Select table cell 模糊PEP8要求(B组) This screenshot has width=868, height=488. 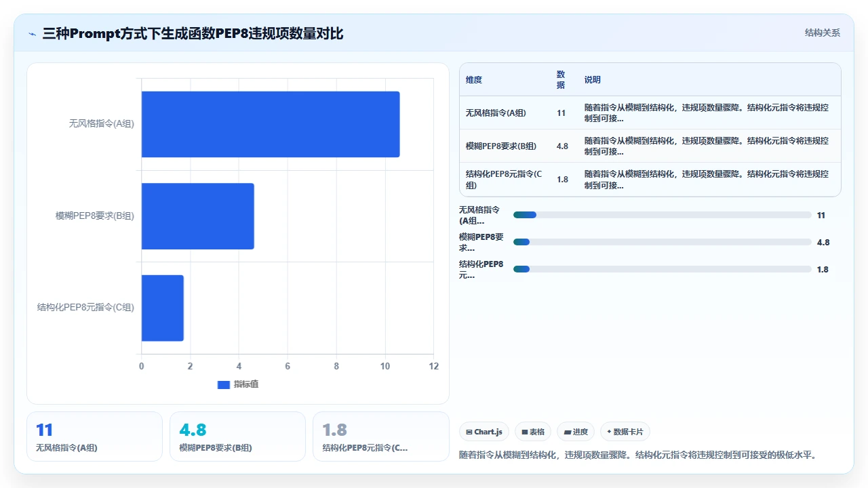click(501, 146)
